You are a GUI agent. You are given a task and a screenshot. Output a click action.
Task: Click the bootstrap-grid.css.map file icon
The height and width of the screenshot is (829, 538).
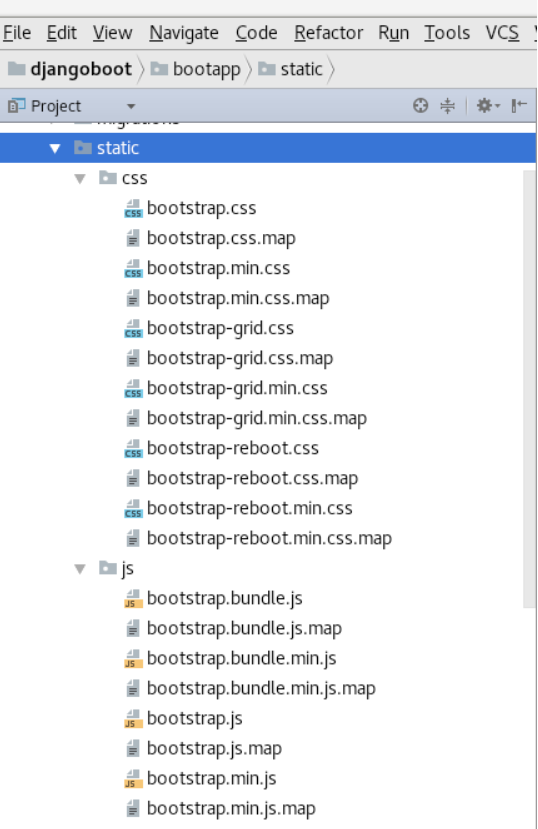point(133,359)
